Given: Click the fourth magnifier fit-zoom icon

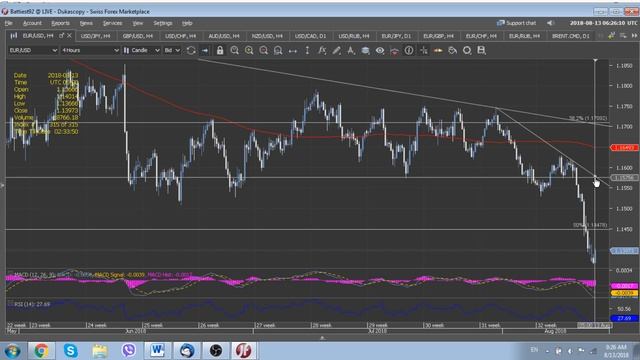Looking at the screenshot, I should pyautogui.click(x=278, y=51).
